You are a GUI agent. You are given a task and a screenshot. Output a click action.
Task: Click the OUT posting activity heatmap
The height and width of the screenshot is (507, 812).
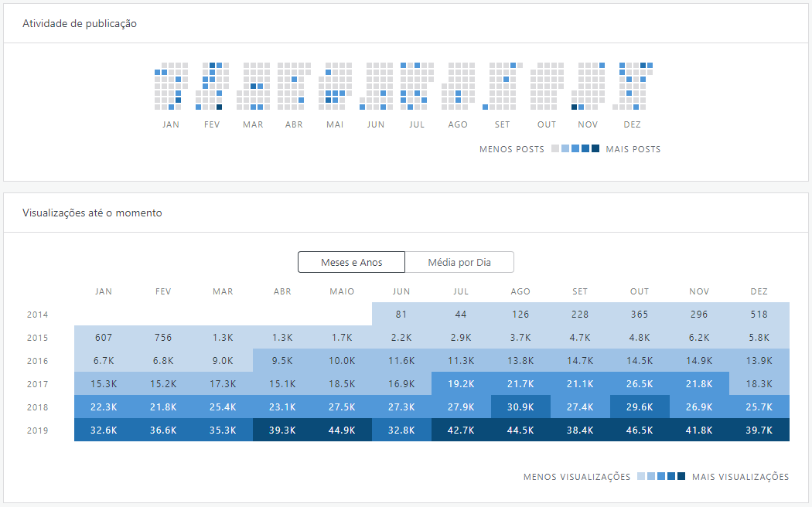tap(547, 86)
